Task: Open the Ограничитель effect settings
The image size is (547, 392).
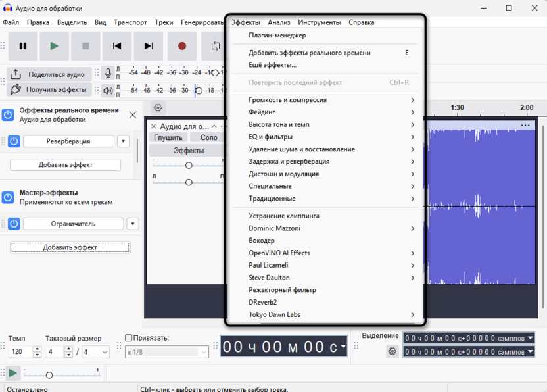Action: (73, 224)
